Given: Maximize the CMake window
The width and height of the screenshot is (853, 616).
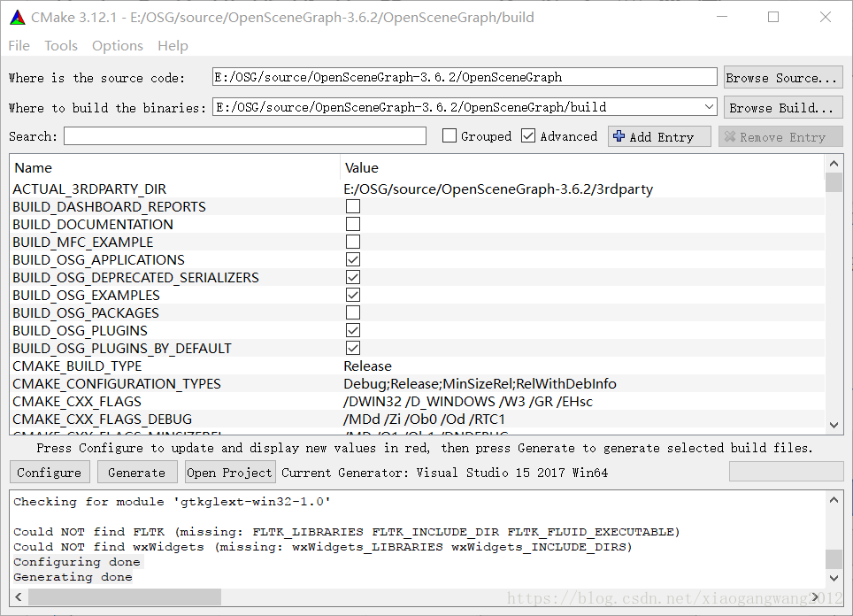Looking at the screenshot, I should [x=773, y=17].
